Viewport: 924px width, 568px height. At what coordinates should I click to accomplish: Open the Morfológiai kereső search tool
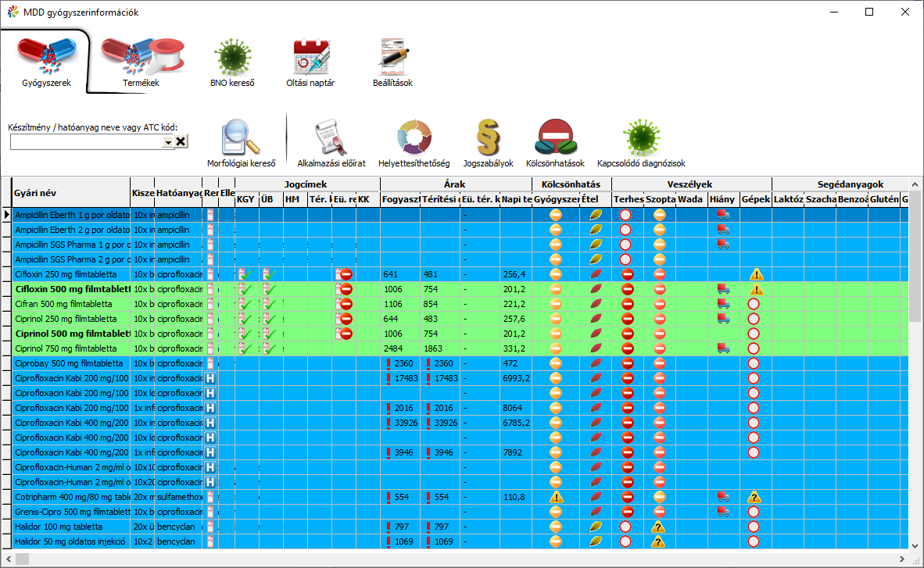(241, 143)
